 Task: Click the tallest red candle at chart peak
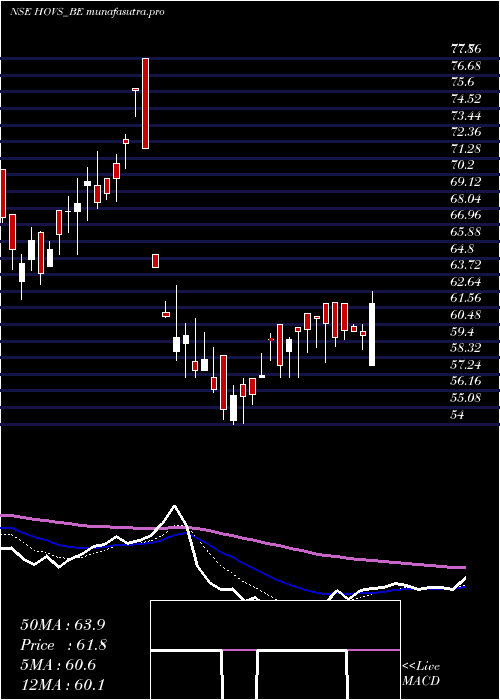(146, 103)
